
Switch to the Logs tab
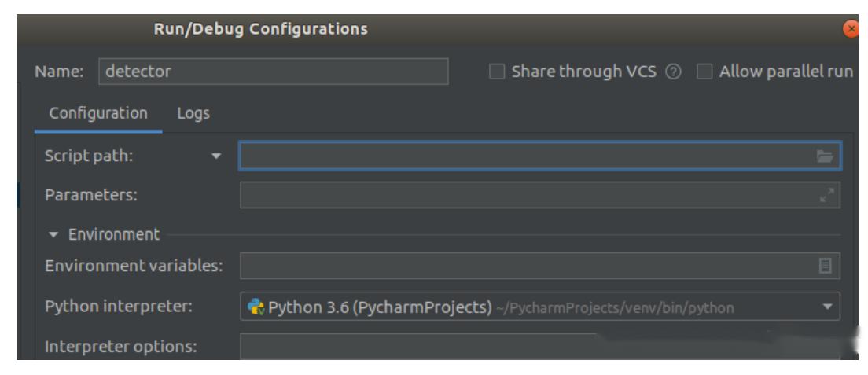click(193, 113)
